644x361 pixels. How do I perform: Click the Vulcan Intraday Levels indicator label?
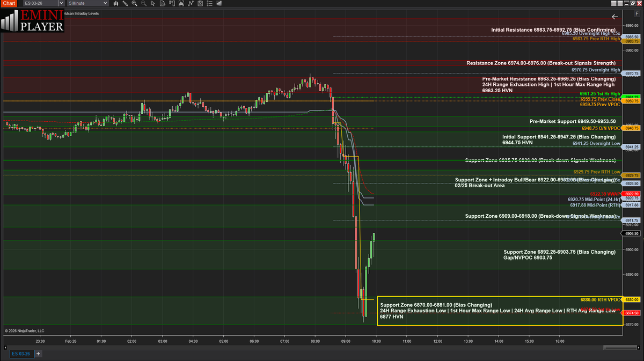coord(81,13)
